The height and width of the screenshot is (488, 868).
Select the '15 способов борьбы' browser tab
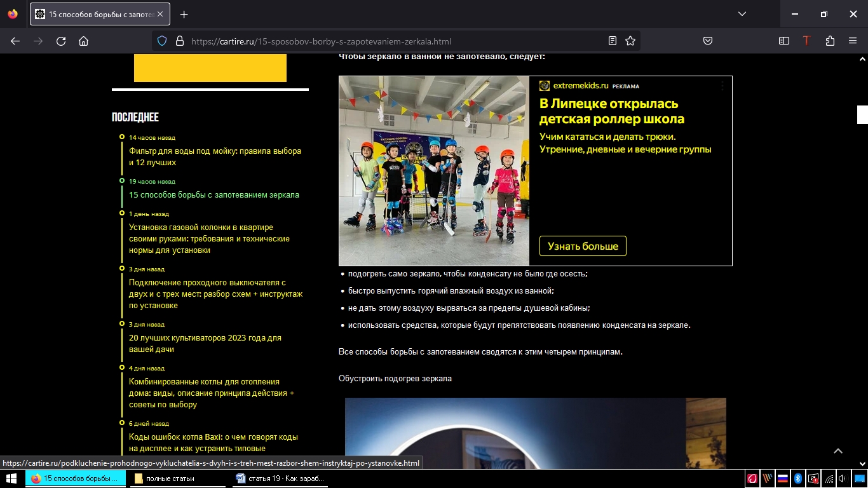click(x=100, y=14)
